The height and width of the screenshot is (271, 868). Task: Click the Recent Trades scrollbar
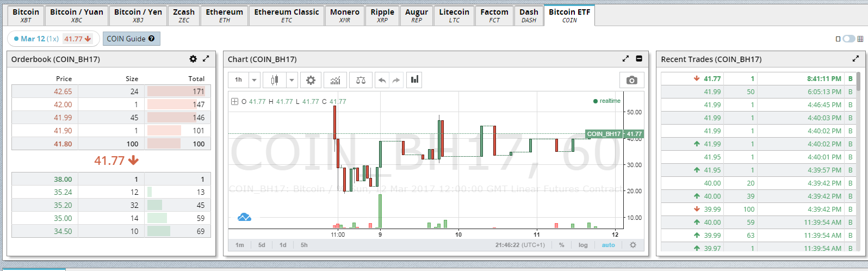(x=858, y=82)
